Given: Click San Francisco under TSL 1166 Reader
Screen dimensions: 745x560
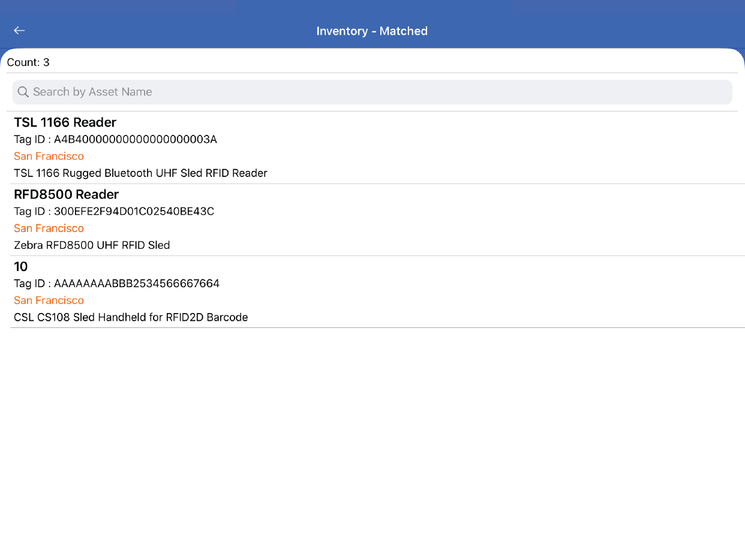Looking at the screenshot, I should click(x=49, y=156).
